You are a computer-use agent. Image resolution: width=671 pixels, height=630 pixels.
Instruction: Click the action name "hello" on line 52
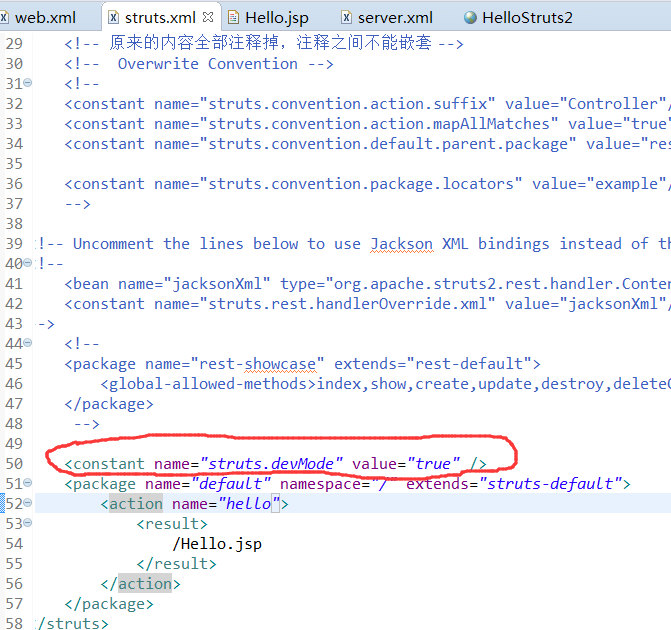pos(249,504)
